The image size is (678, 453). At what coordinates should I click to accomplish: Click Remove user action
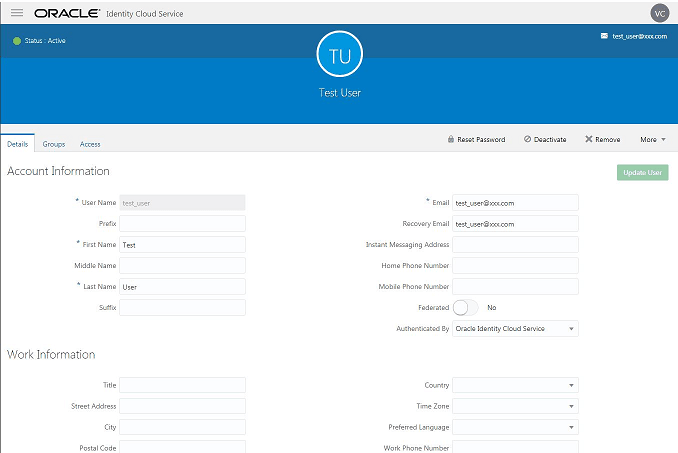(603, 140)
